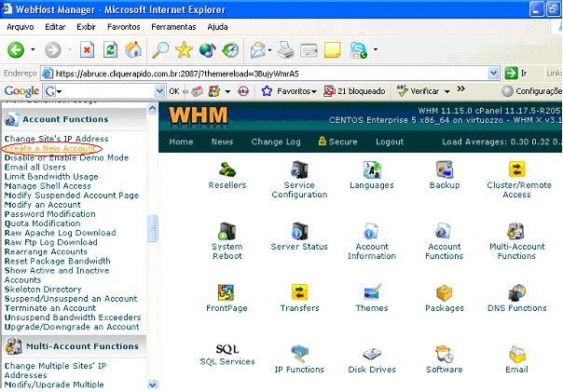Open the Languages icon

click(372, 170)
